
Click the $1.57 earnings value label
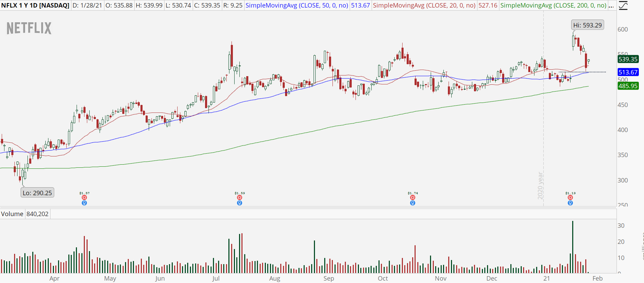(x=84, y=193)
